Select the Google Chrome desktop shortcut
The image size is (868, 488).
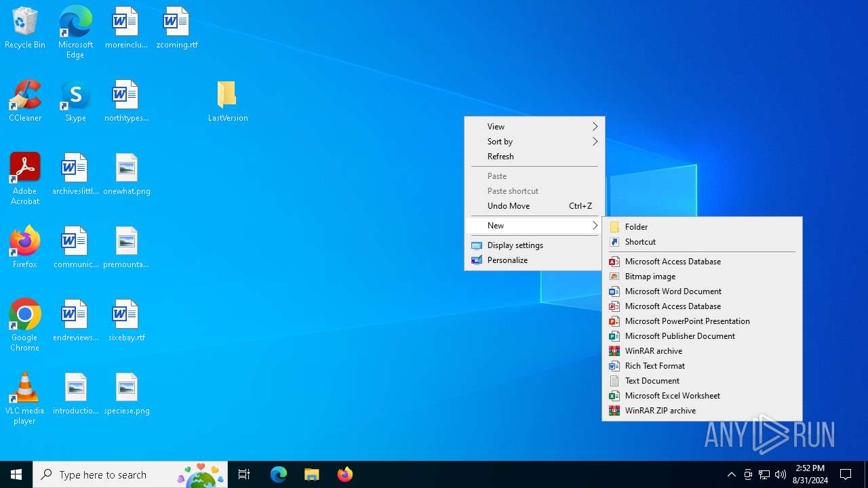click(25, 325)
